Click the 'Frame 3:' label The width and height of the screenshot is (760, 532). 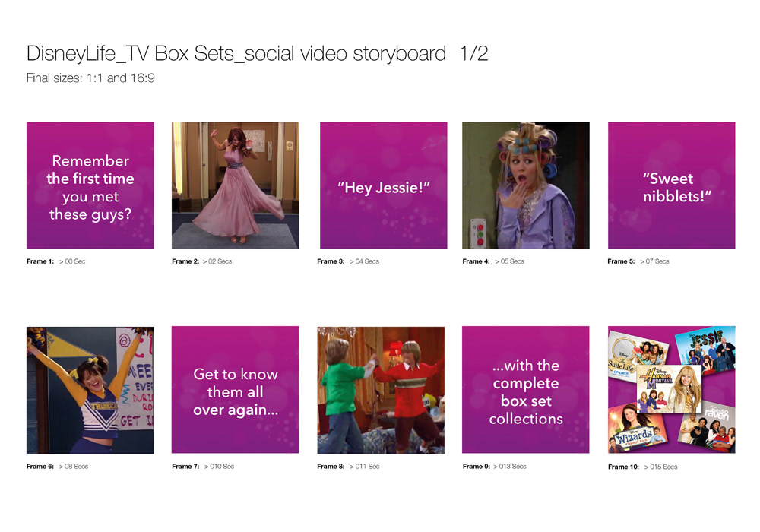(x=331, y=261)
